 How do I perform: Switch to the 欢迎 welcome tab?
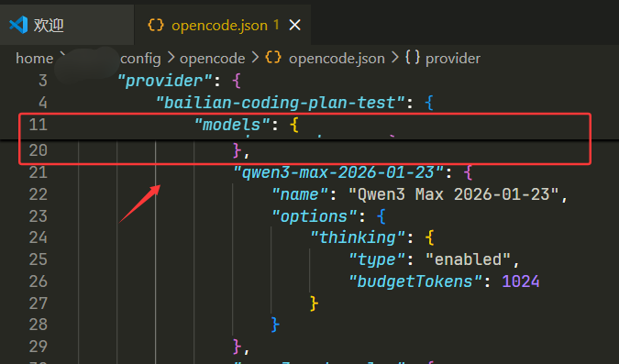(x=67, y=25)
